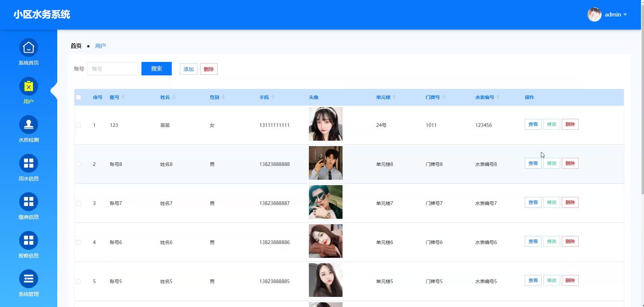Click the 用户 breadcrumb link
Image resolution: width=644 pixels, height=307 pixels.
tap(100, 46)
